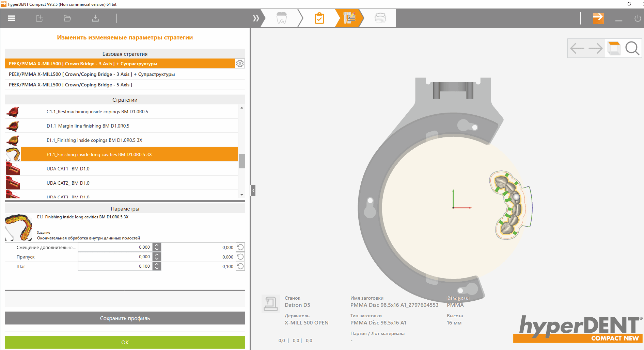The height and width of the screenshot is (350, 644).
Task: Click the Припуск value input field
Action: click(x=115, y=257)
